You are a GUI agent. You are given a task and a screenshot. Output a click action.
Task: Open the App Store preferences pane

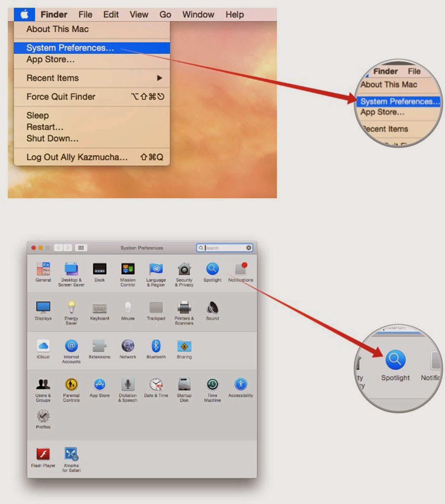coord(99,388)
